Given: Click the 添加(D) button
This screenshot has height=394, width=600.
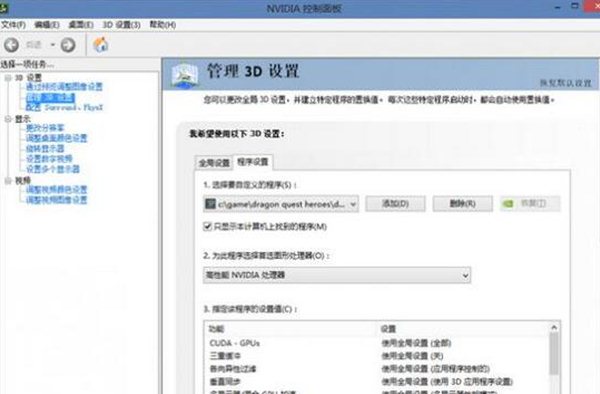Looking at the screenshot, I should pos(395,204).
